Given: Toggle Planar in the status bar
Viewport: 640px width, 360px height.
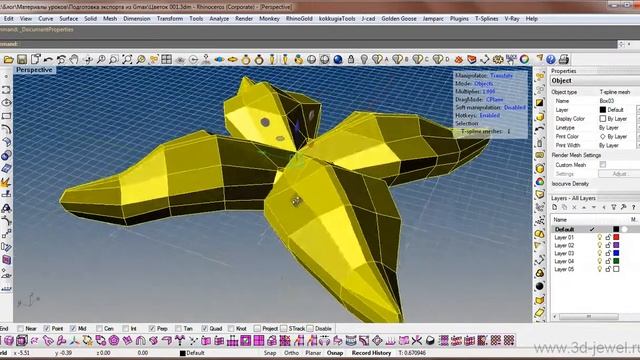Looking at the screenshot, I should coord(313,353).
